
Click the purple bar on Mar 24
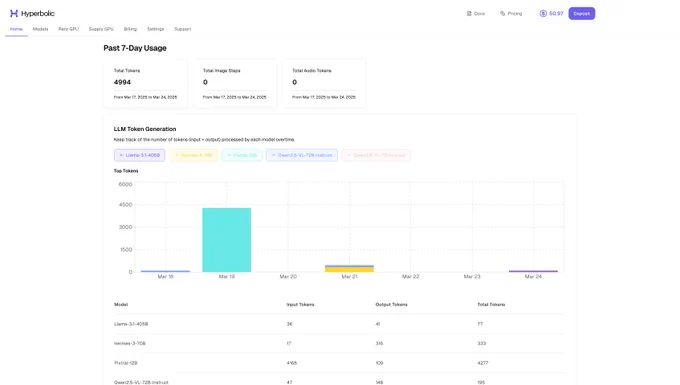(533, 271)
